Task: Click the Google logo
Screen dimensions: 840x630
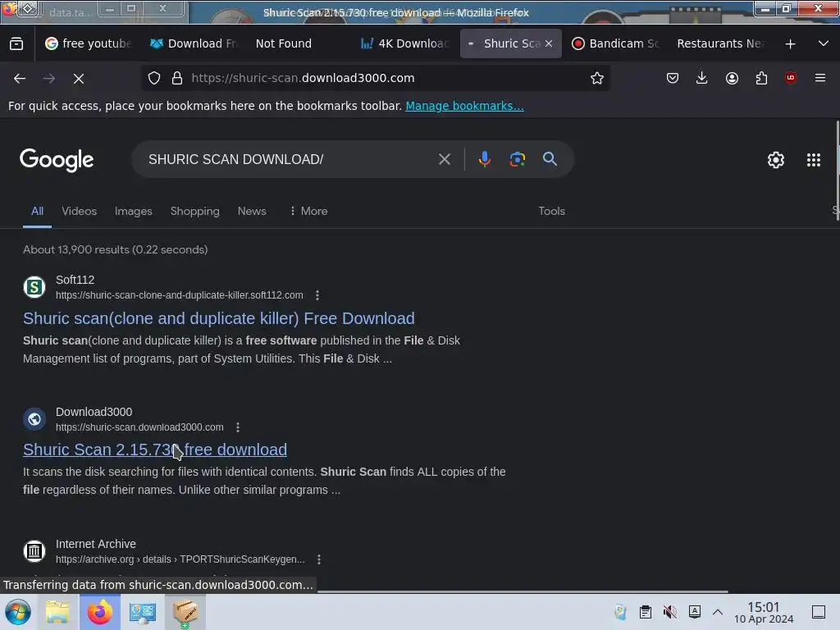Action: pos(57,160)
